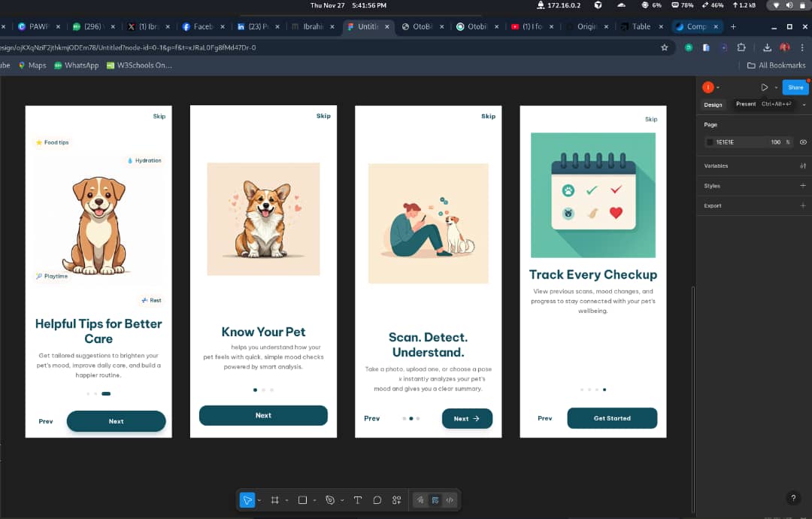Select the Pen tool
The width and height of the screenshot is (812, 519).
(330, 500)
